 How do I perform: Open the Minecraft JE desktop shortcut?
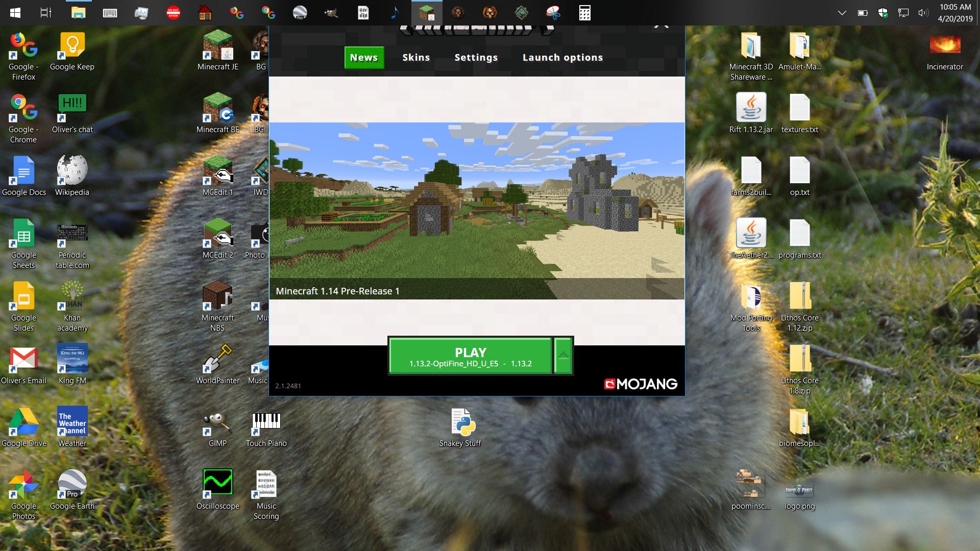click(x=218, y=46)
